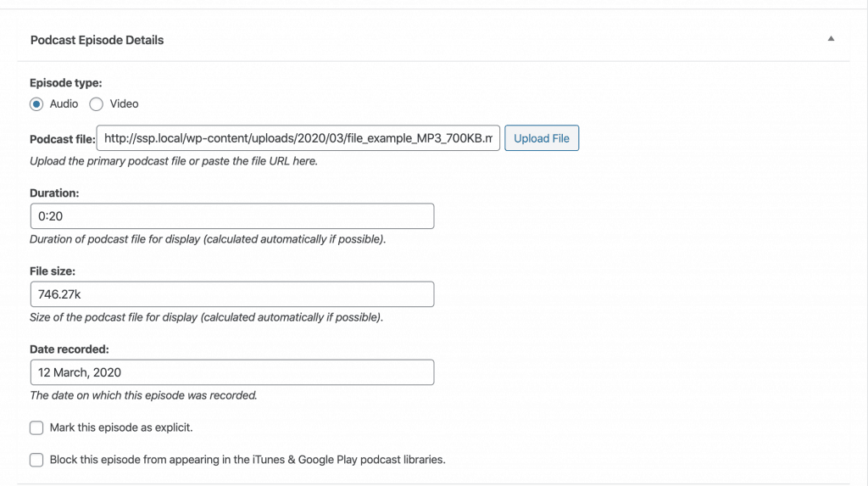Click the "Episode type:" label
The width and height of the screenshot is (868, 486).
tap(66, 83)
